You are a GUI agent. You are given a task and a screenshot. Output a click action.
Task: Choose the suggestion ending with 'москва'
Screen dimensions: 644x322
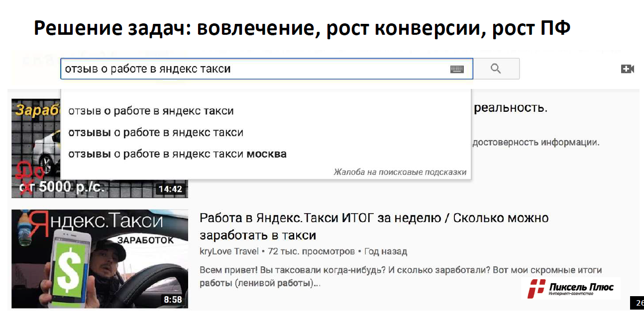coord(177,154)
